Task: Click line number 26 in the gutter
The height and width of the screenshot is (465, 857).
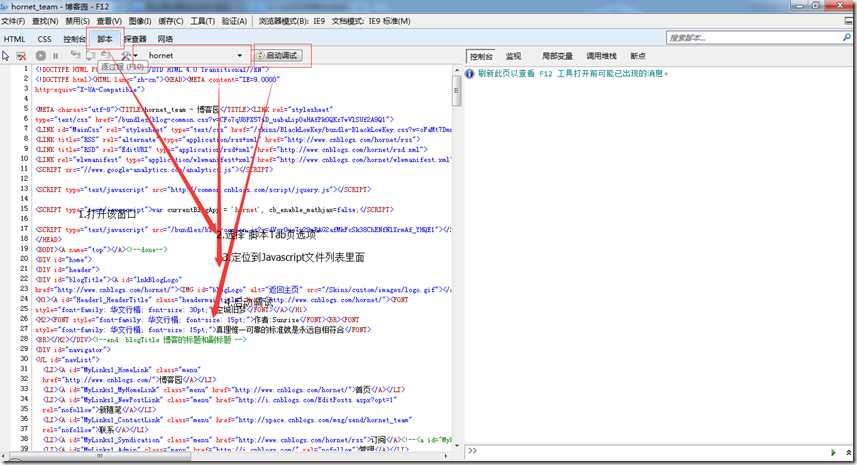Action: click(x=24, y=319)
